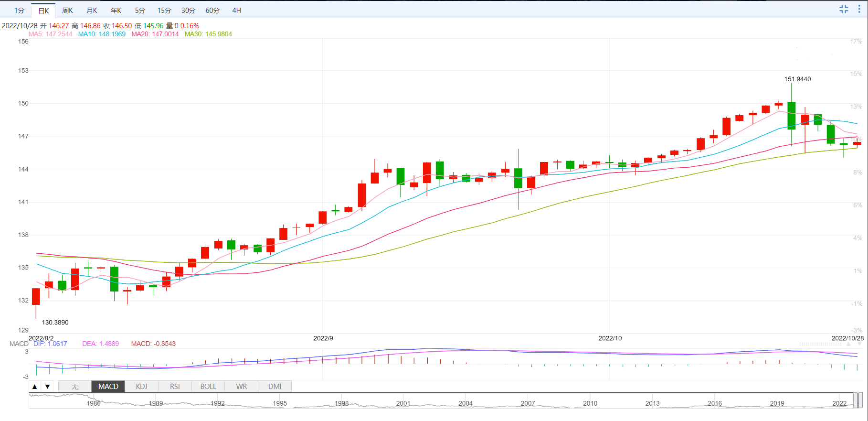Click the black down arrow beside indicator tabs
This screenshot has width=868, height=421.
(47, 387)
